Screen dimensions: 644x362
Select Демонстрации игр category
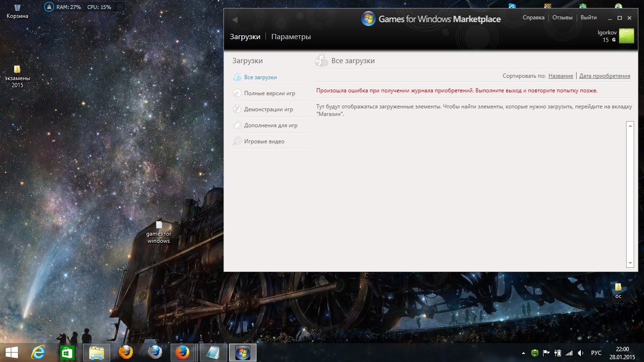pyautogui.click(x=271, y=109)
